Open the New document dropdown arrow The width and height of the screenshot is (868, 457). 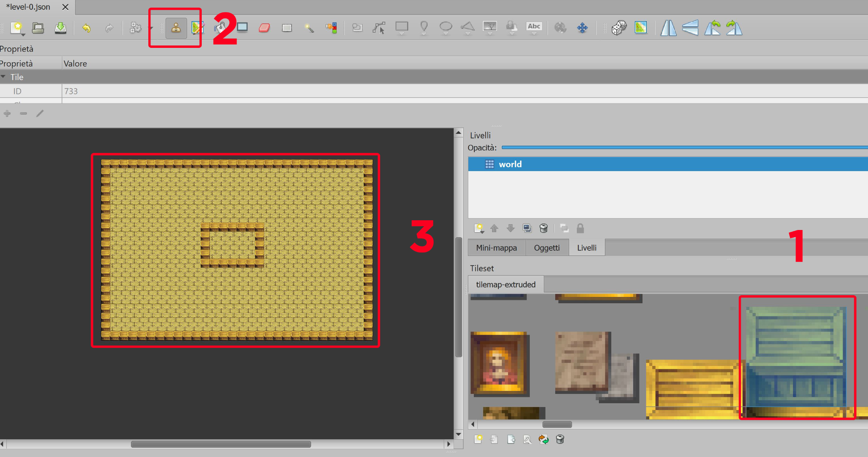(23, 35)
